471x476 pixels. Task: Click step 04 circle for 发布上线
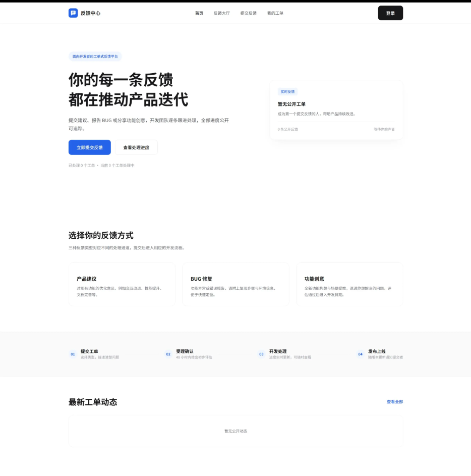(360, 354)
